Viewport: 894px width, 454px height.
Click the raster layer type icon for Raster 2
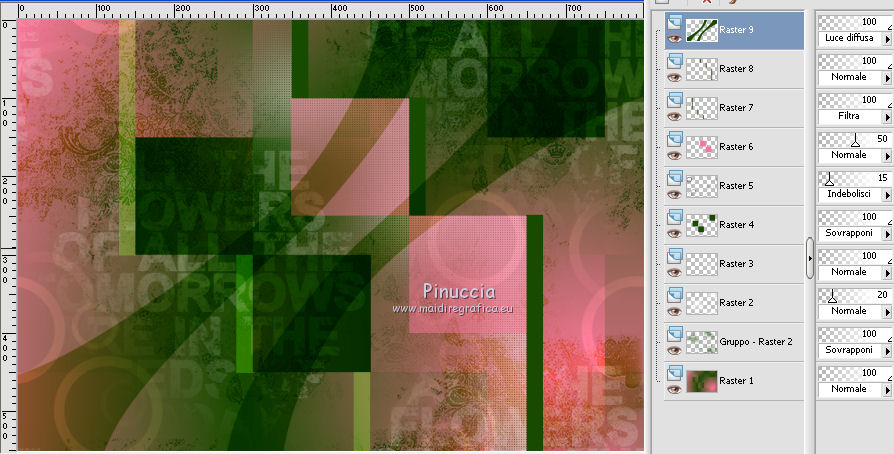pos(674,295)
